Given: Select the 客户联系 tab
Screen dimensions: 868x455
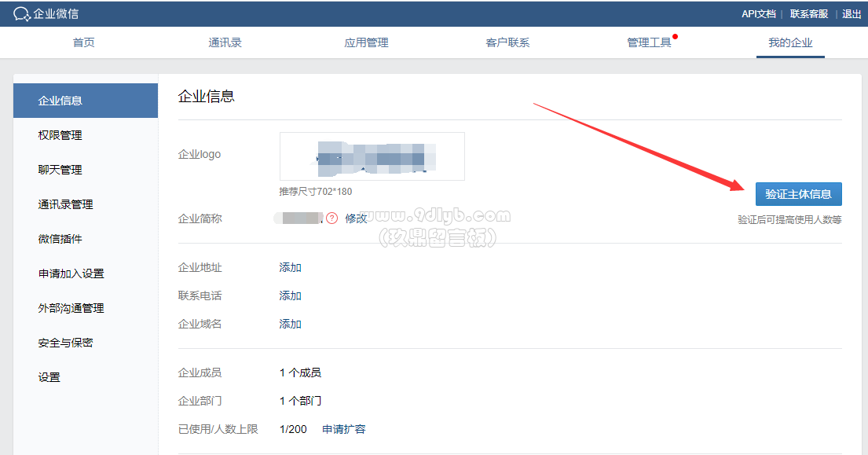Looking at the screenshot, I should (507, 42).
